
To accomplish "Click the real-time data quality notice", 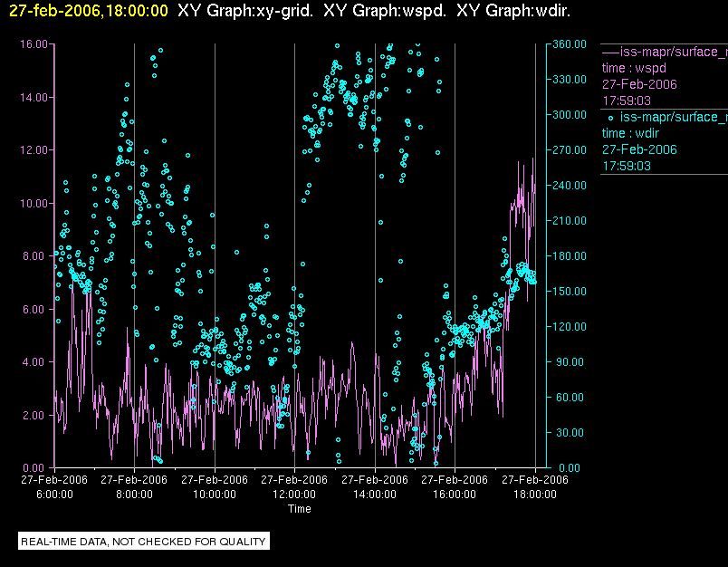I will pos(144,542).
